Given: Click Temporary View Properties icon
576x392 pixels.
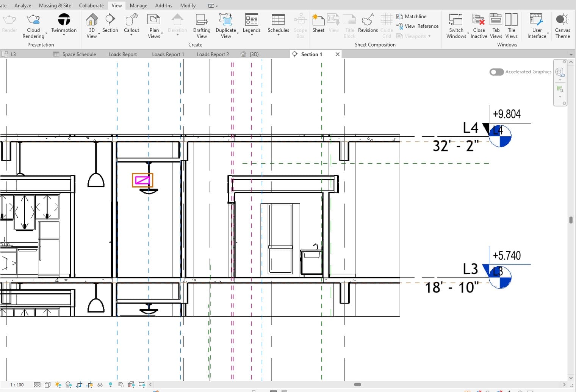Looking at the screenshot, I should (x=121, y=385).
